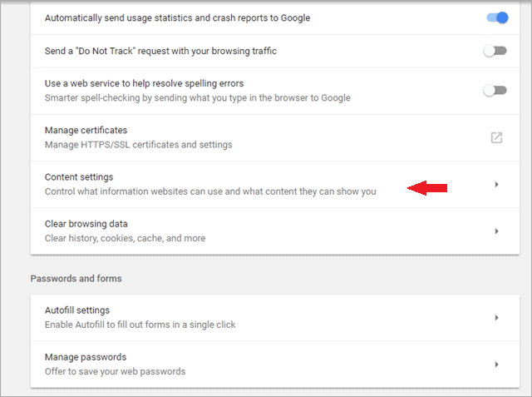Click "Automatically send usage statistics" label text
Viewport: 532px width, 397px height.
click(177, 17)
